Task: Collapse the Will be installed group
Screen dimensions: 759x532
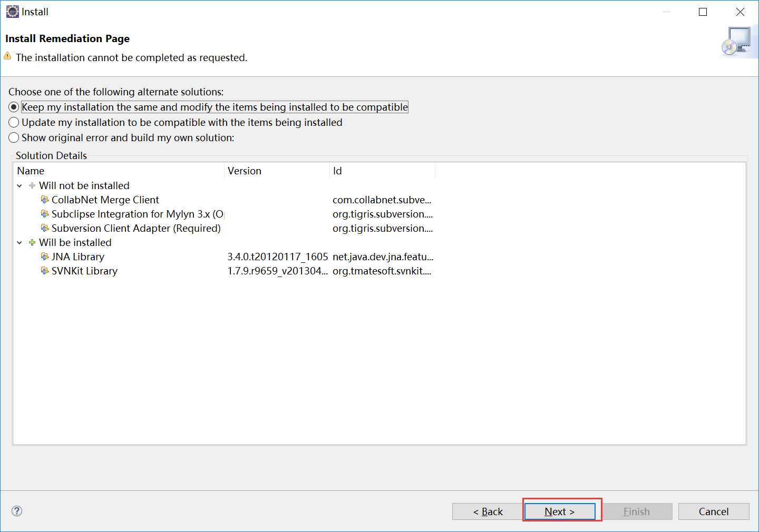Action: [x=20, y=242]
